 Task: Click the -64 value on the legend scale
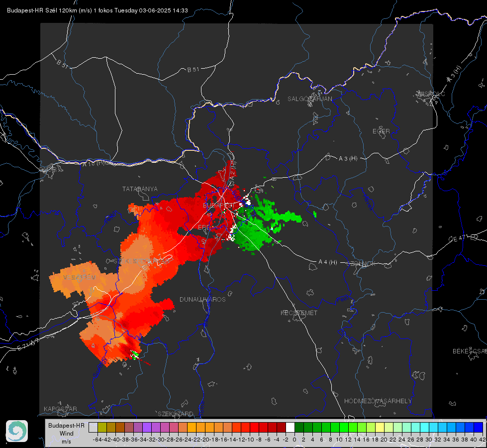97,440
